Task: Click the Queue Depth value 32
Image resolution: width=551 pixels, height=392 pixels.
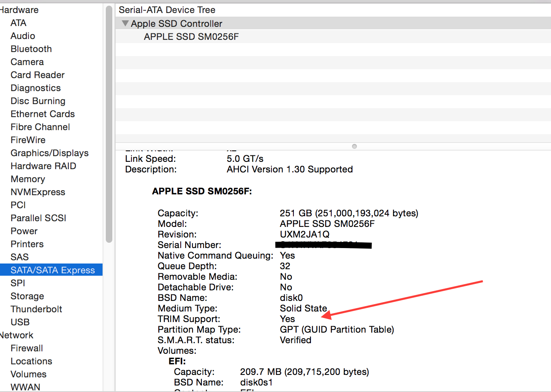Action: click(x=285, y=266)
